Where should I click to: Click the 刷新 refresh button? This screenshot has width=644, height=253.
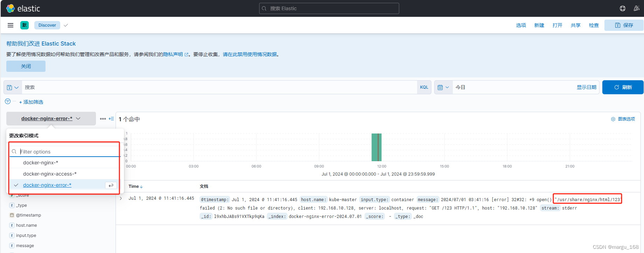[x=623, y=87]
